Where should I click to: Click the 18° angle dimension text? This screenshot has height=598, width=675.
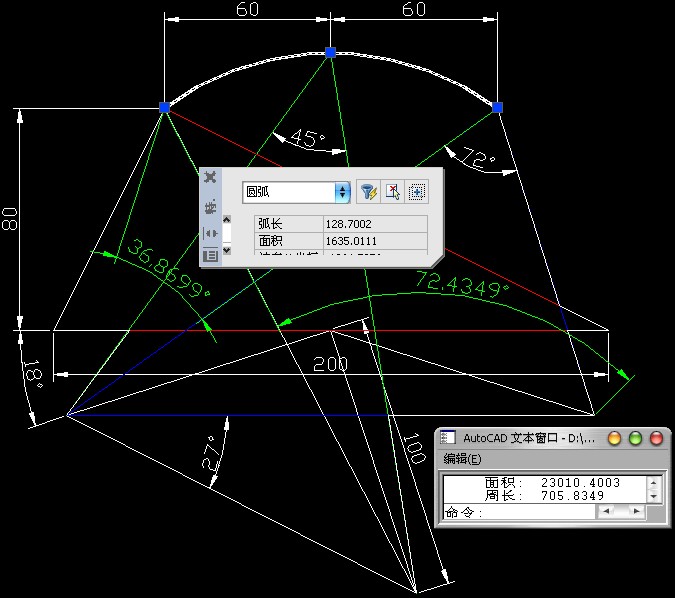pyautogui.click(x=33, y=373)
